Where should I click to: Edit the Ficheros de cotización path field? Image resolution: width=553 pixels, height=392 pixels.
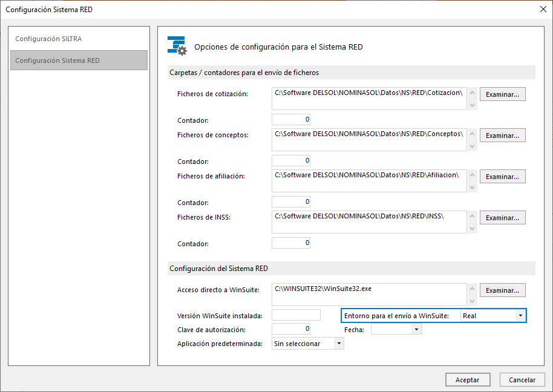tap(369, 99)
